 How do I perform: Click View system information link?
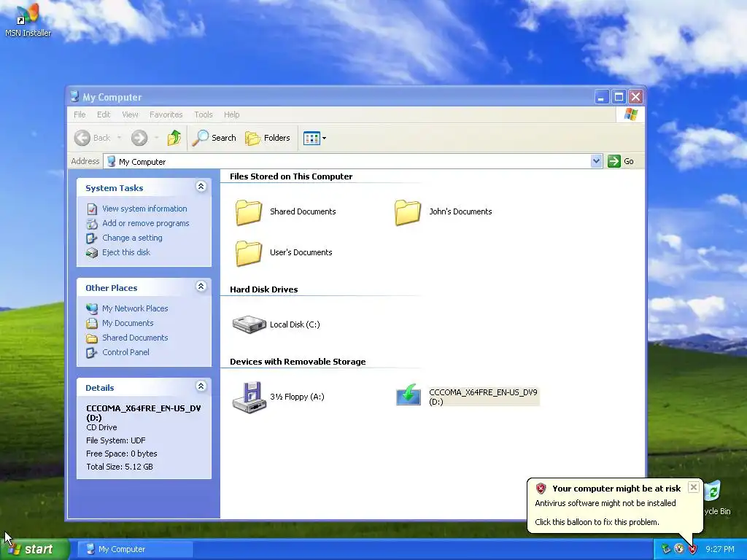[x=144, y=209]
